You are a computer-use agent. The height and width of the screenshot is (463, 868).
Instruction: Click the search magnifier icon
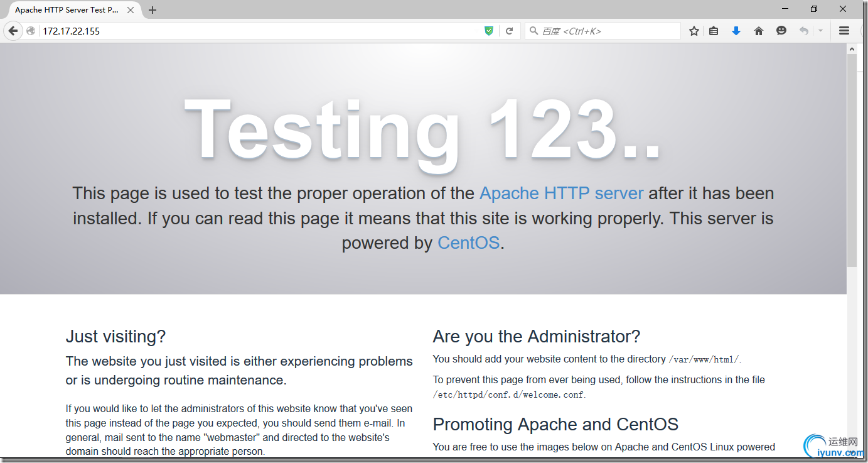tap(534, 31)
